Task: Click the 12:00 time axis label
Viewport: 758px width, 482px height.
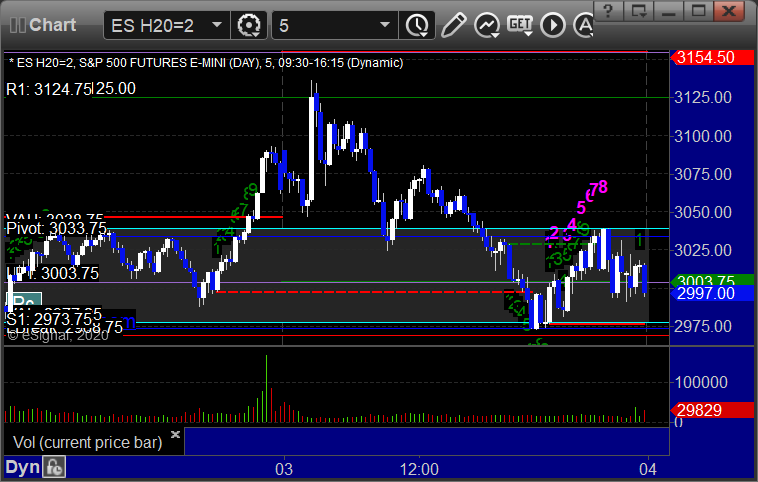Action: pos(420,469)
